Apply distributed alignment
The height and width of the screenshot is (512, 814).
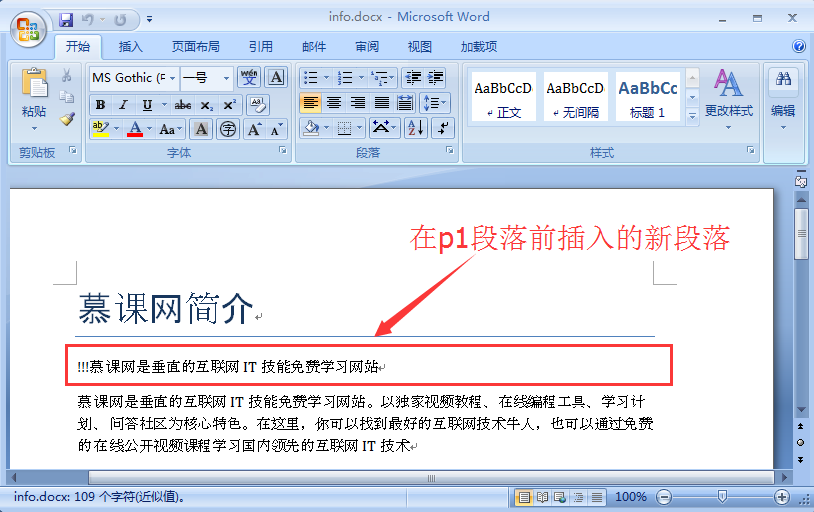(x=405, y=103)
